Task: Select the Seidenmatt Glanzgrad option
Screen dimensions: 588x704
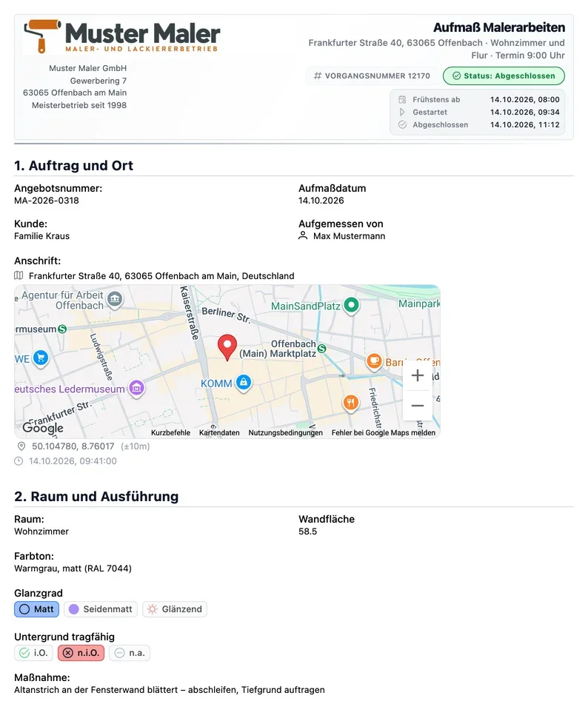Action: click(101, 609)
